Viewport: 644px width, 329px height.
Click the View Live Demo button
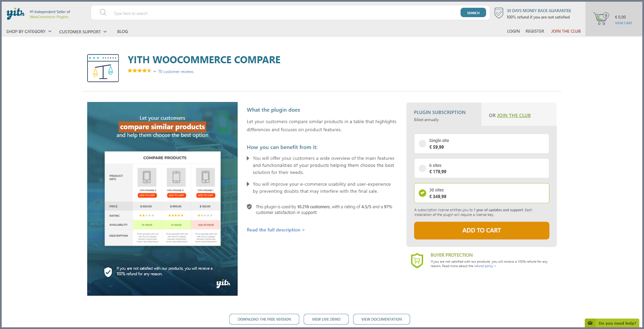326,319
